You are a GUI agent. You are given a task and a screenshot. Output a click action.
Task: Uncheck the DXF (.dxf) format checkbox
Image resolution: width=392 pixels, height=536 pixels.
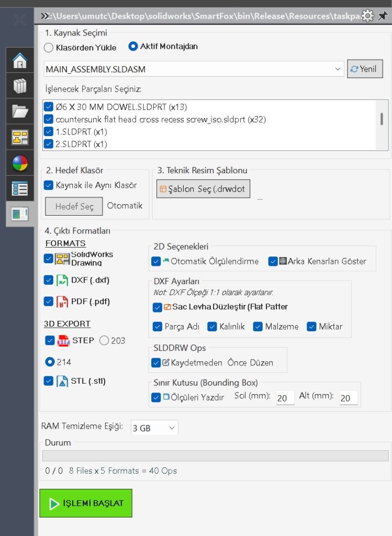point(49,280)
